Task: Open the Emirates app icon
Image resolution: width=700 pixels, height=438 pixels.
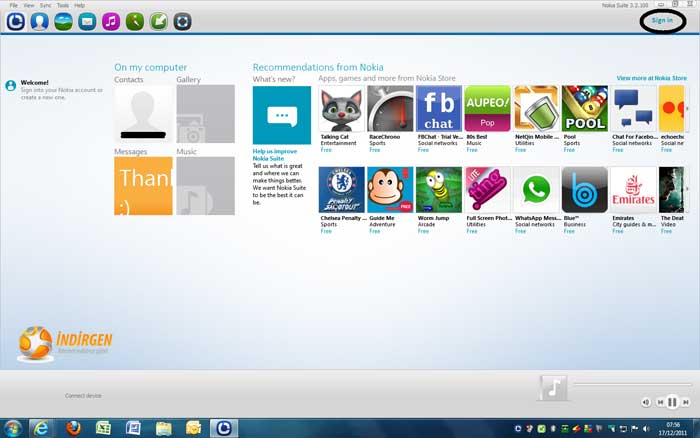Action: pos(633,190)
